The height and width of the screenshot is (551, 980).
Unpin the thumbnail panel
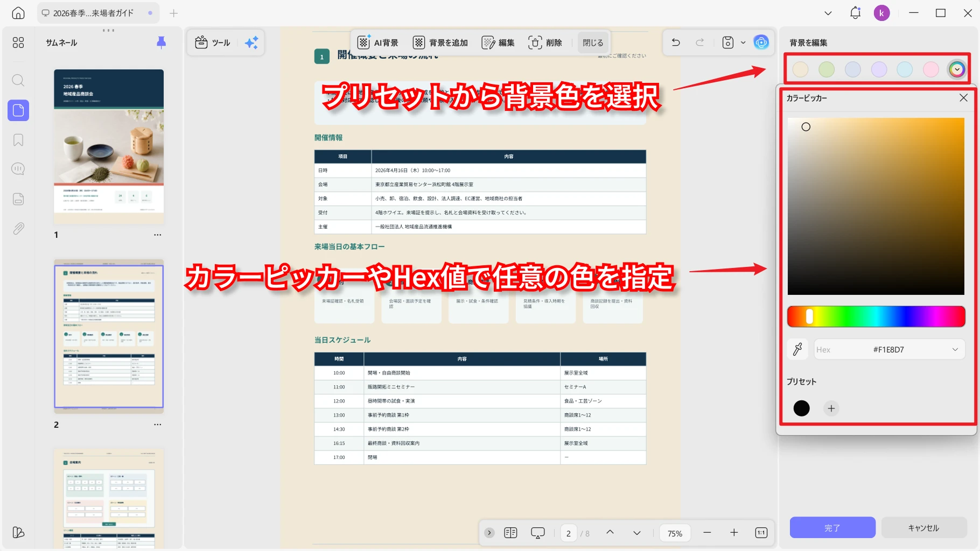coord(161,43)
